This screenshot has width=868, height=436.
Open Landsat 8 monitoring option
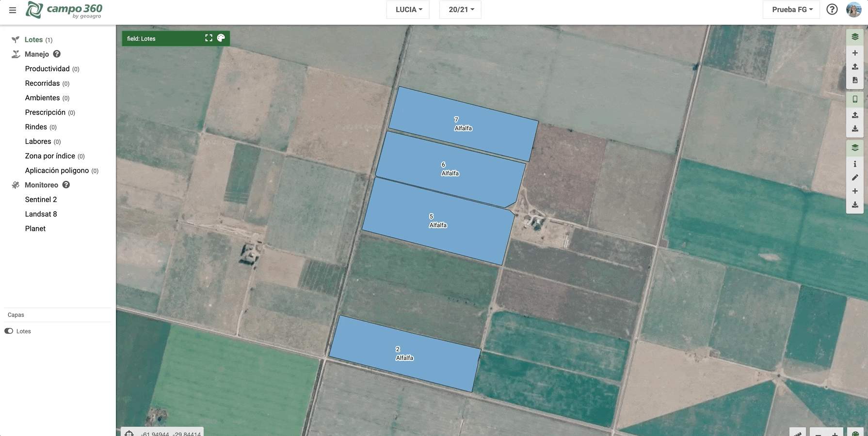41,214
